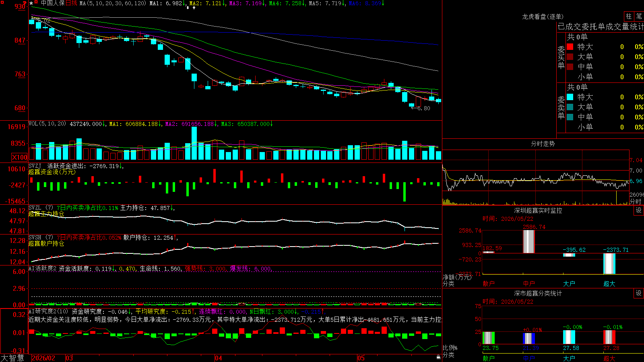Click the lock icon at the chart's bottom-right

tap(438, 357)
